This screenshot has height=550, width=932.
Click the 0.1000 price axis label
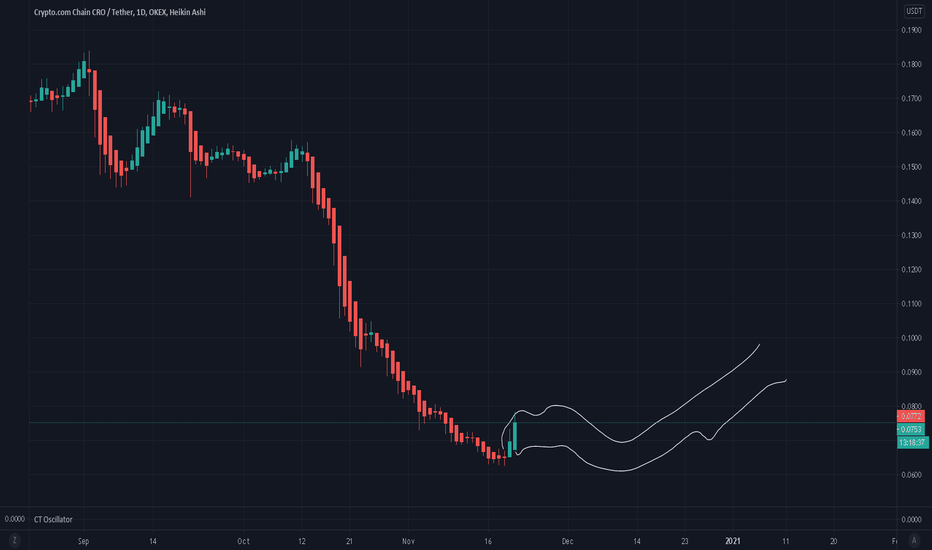coord(911,338)
